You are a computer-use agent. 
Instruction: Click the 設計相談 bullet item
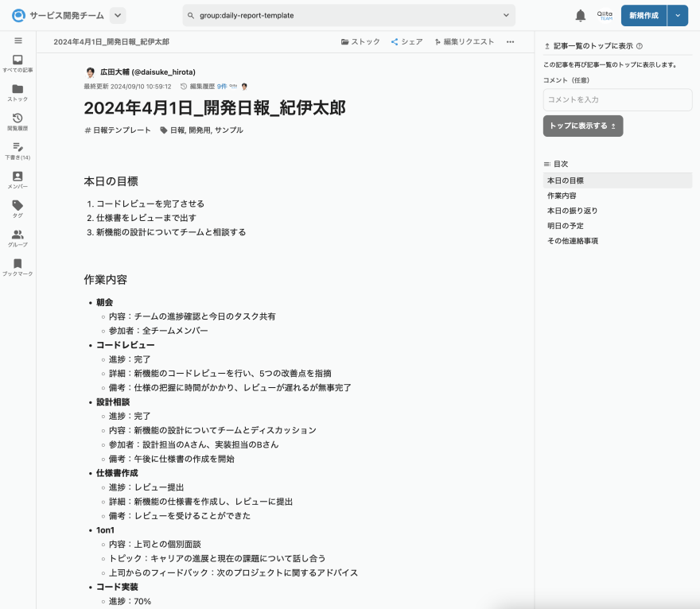[x=113, y=402]
